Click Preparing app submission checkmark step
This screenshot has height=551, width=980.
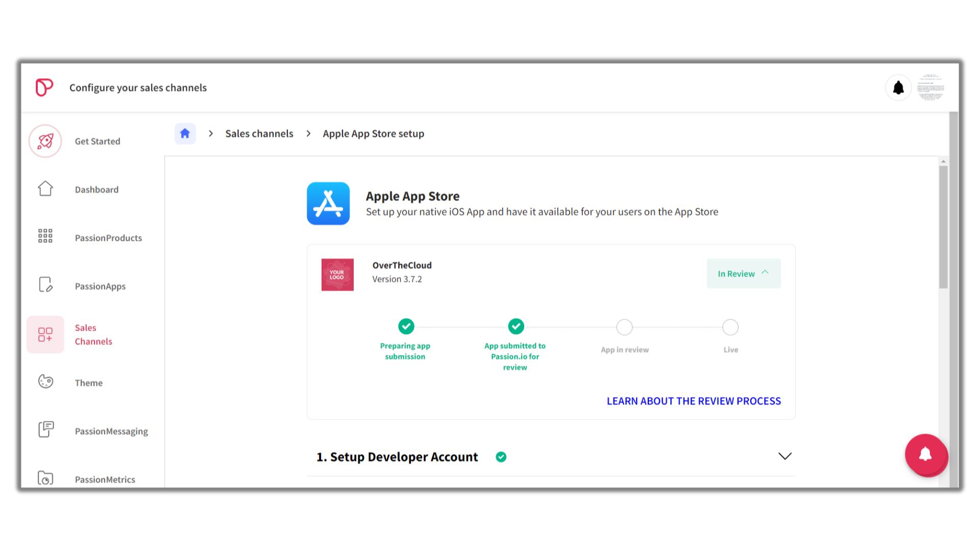point(406,326)
